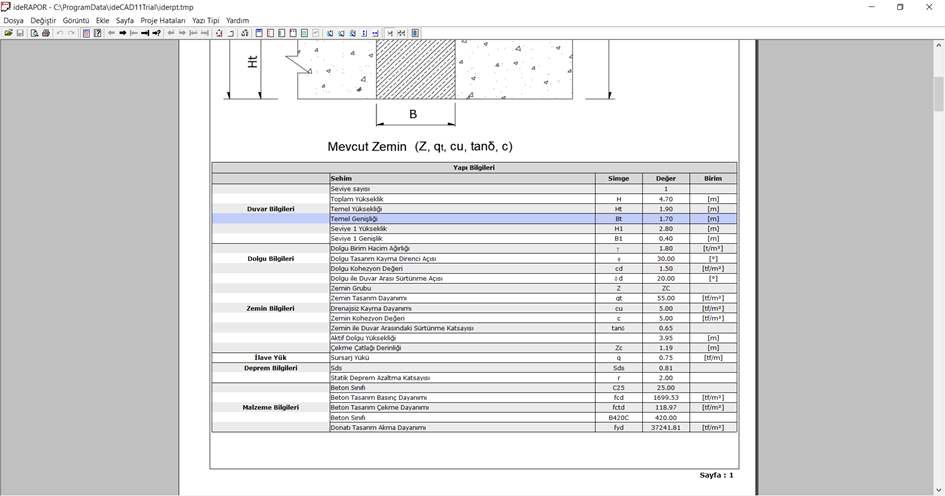The height and width of the screenshot is (496, 945).
Task: Click the layout icon with red left strip
Action: pos(271,33)
